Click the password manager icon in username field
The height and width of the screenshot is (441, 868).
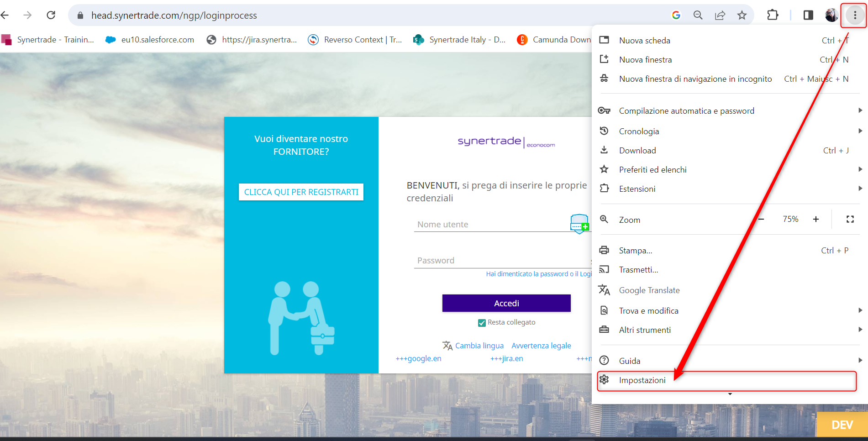579,223
